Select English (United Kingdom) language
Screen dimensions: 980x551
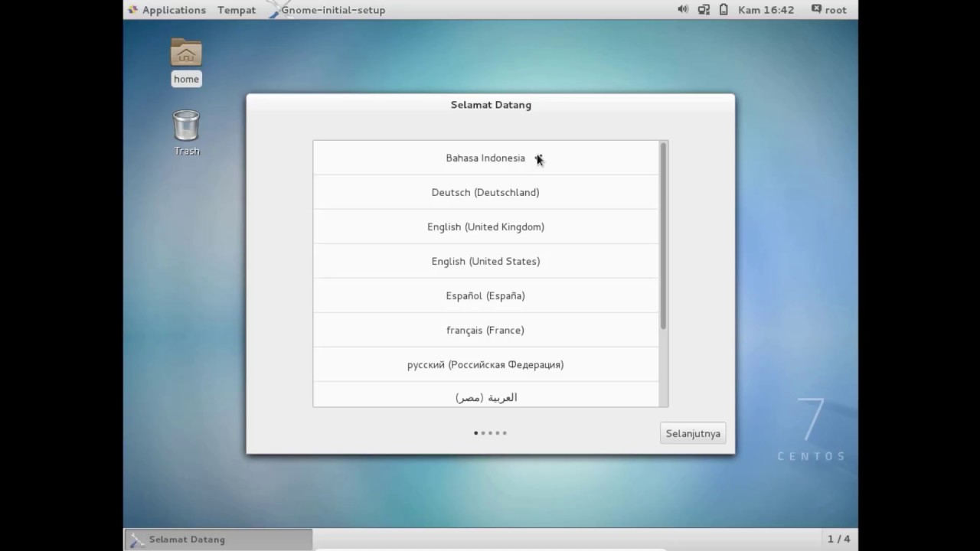(485, 227)
